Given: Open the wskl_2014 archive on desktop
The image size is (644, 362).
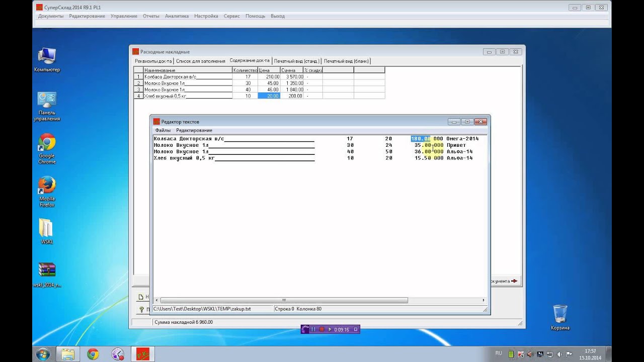Looking at the screenshot, I should click(47, 275).
